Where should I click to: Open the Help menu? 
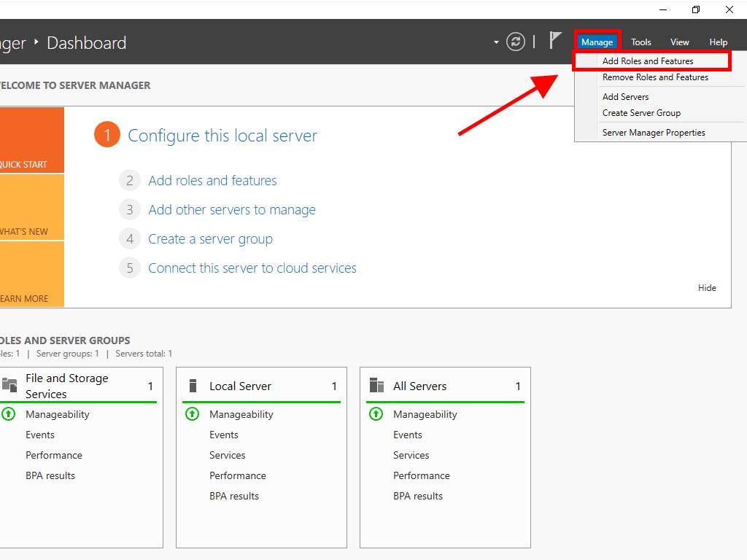tap(718, 42)
